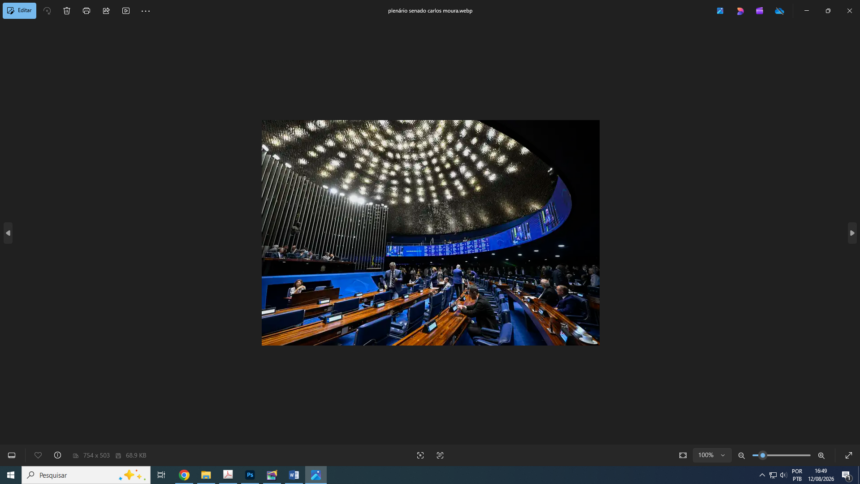The image size is (860, 484).
Task: Toggle favorite with the heart icon
Action: [38, 455]
